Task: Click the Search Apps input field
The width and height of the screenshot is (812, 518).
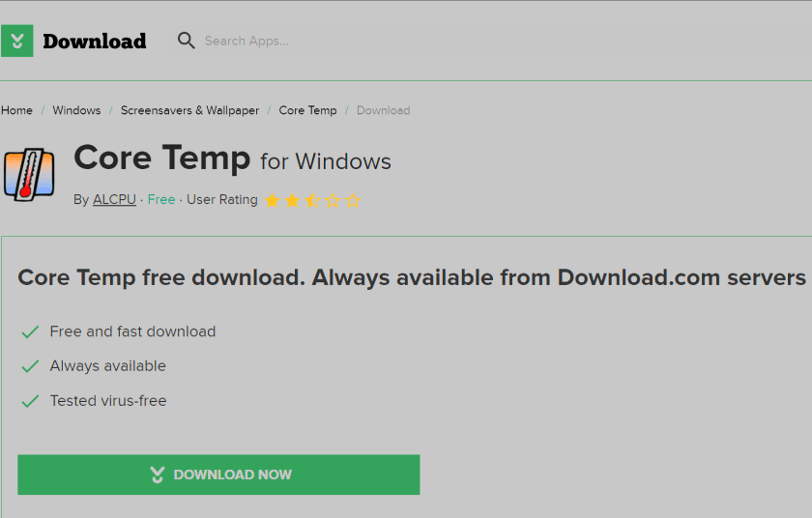Action: tap(290, 41)
